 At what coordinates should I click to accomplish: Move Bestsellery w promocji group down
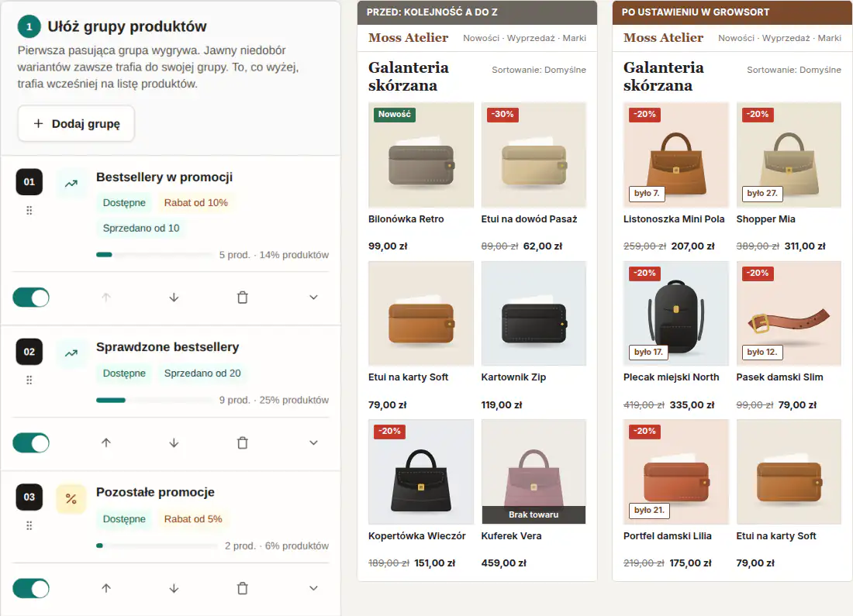[174, 298]
